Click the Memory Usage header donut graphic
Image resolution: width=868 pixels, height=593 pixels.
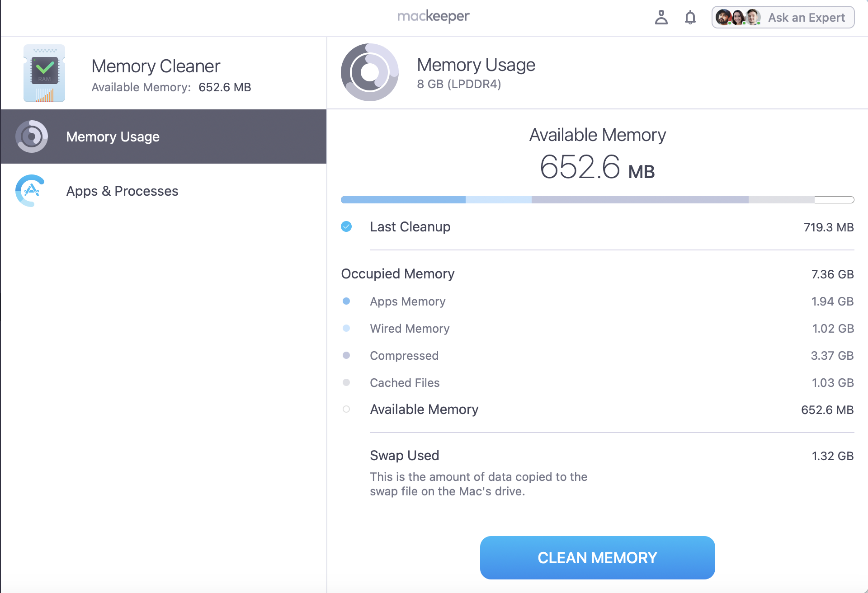(x=369, y=72)
